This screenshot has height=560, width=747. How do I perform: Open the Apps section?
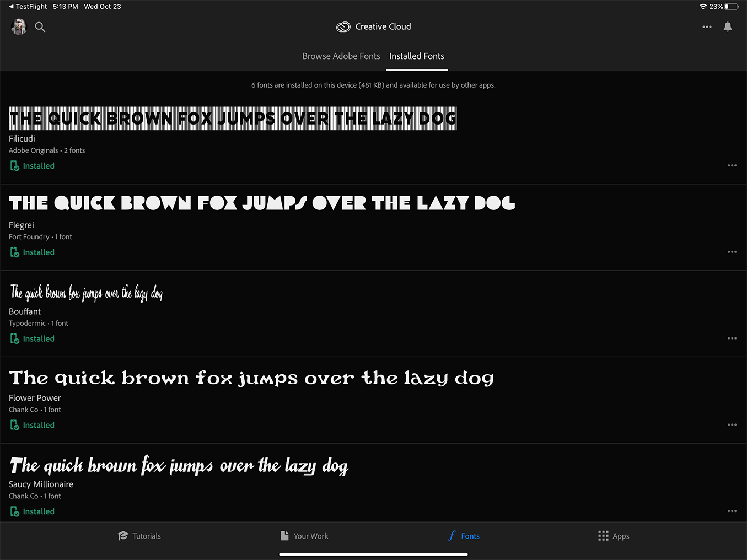614,536
